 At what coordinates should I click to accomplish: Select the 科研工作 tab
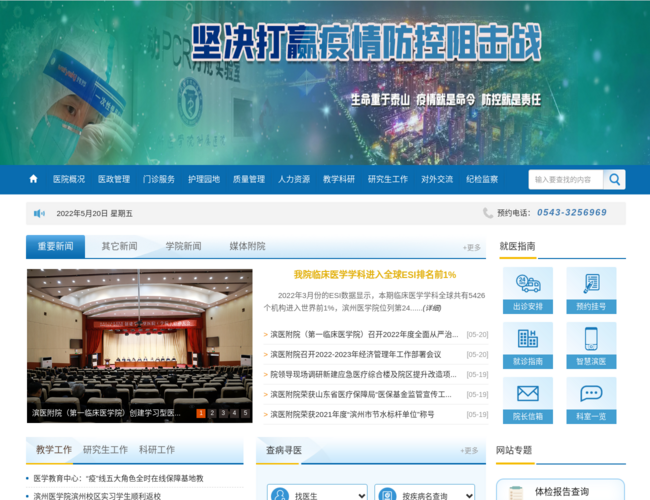(156, 450)
